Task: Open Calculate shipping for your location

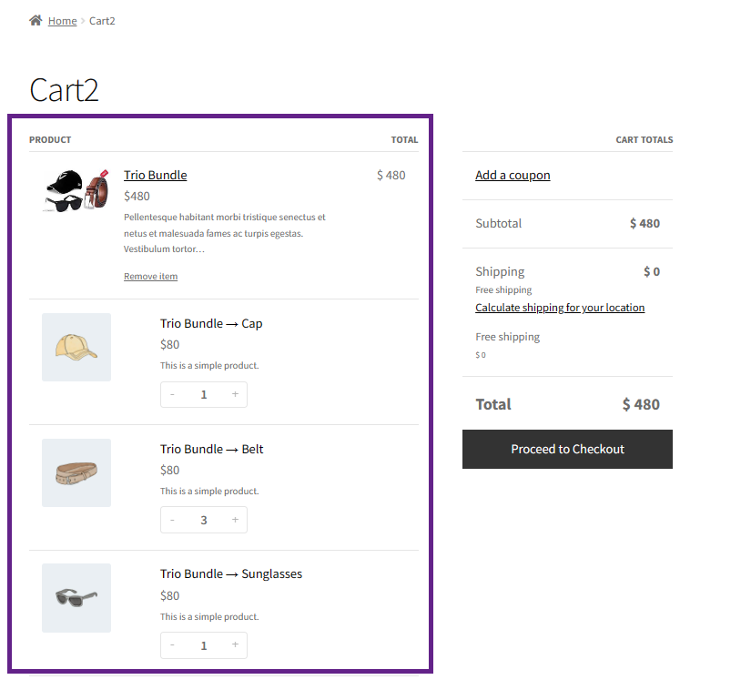Action: coord(560,308)
